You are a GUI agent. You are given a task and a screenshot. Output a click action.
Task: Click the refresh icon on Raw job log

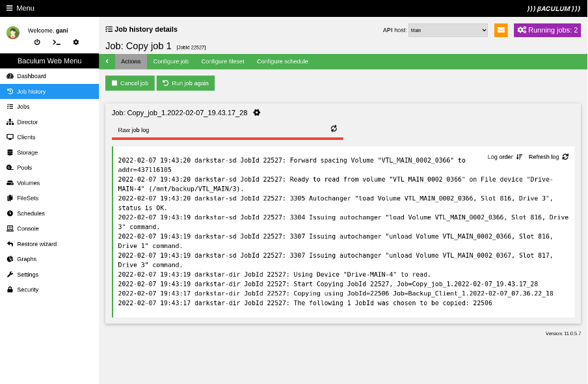[x=334, y=129]
